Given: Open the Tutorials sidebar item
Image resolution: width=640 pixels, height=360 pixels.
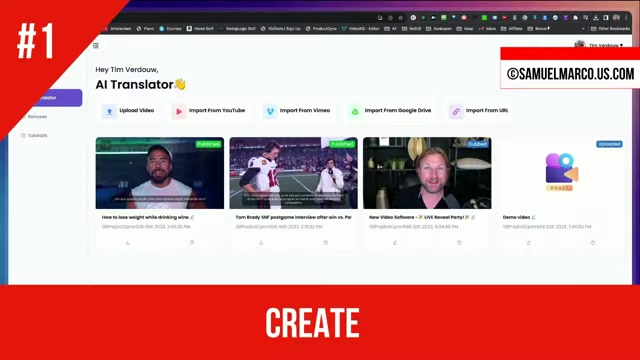Looking at the screenshot, I should click(x=34, y=136).
